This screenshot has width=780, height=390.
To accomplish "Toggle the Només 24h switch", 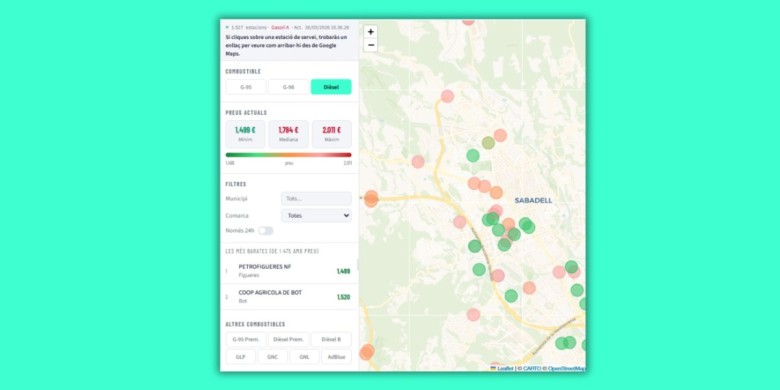I will point(266,231).
